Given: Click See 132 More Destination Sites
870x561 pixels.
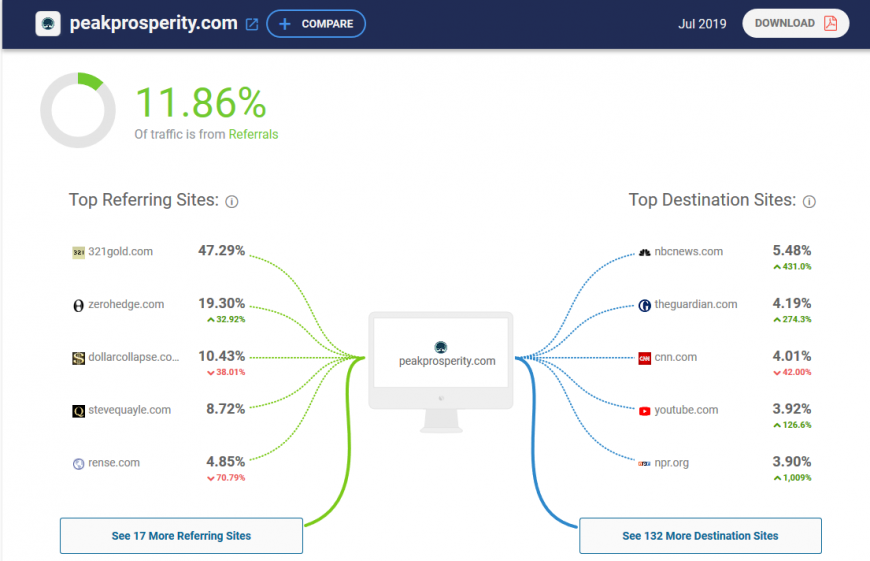Looking at the screenshot, I should [700, 535].
